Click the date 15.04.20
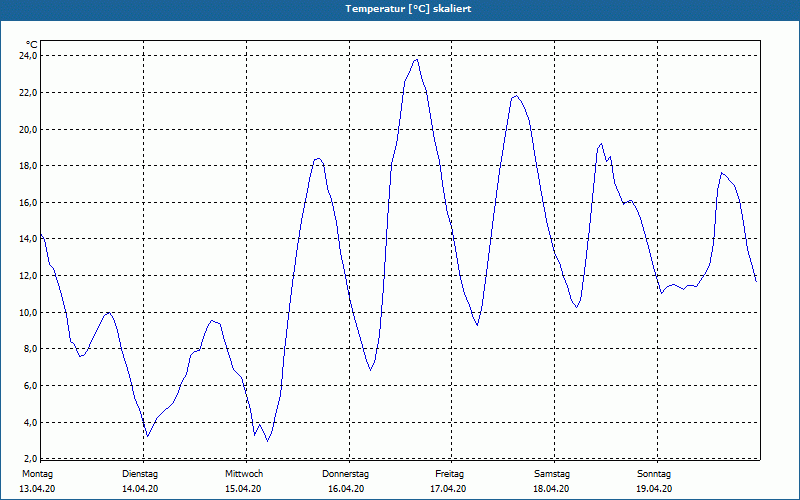Screen dimensions: 800x500 243,489
